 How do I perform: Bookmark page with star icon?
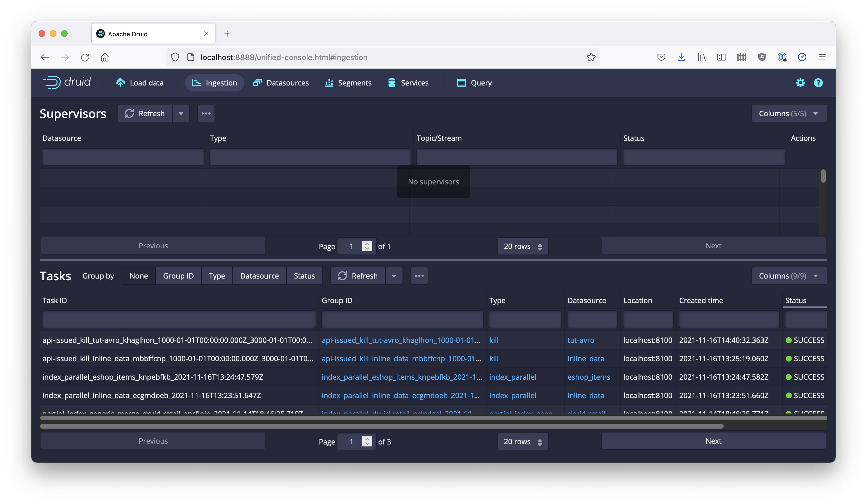tap(591, 57)
